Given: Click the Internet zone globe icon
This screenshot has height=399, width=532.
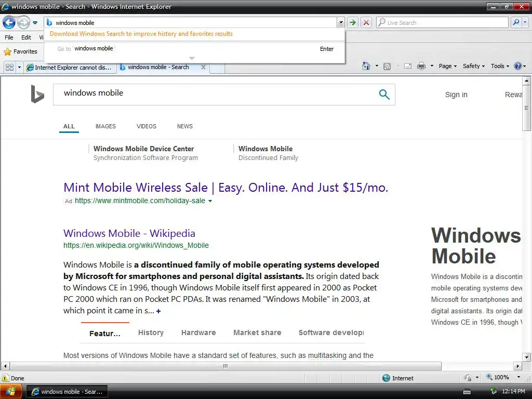Looking at the screenshot, I should 386,378.
